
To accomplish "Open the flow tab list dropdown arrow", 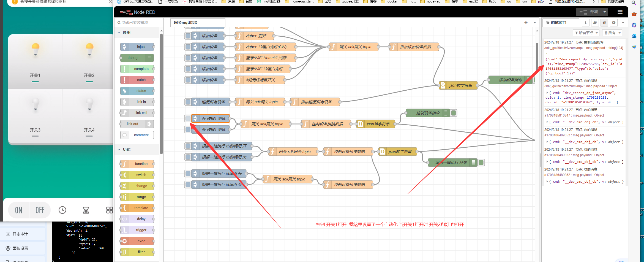I will 535,23.
